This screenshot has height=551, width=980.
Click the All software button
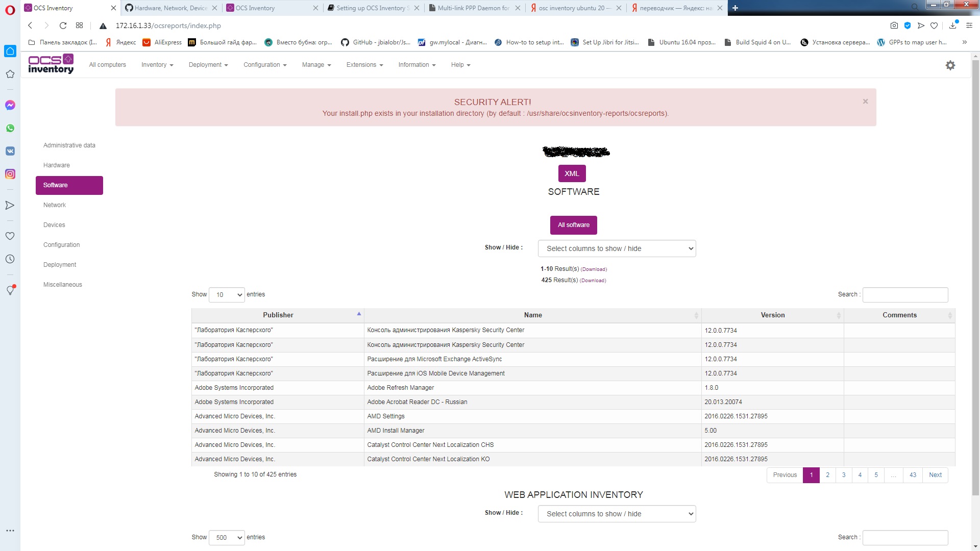(x=573, y=225)
